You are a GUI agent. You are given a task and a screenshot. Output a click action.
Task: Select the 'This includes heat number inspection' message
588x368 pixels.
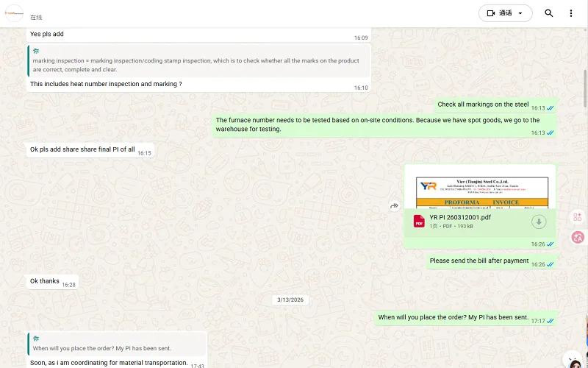click(x=106, y=84)
